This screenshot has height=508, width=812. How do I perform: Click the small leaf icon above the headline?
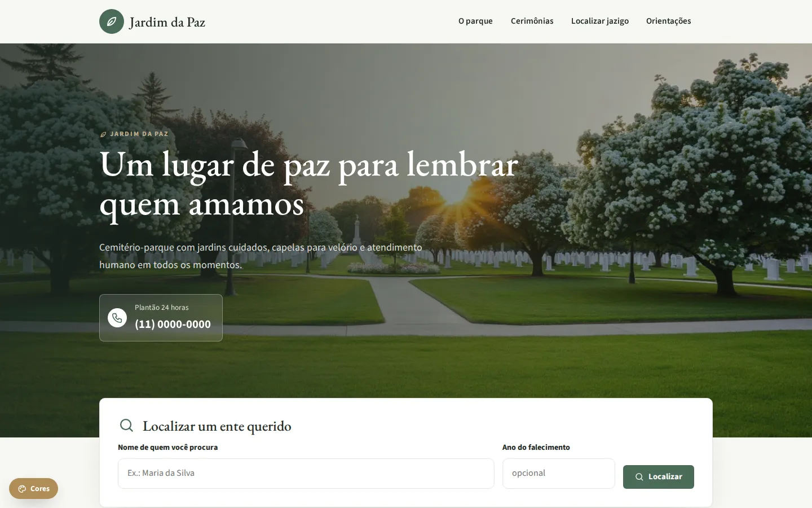tap(103, 134)
